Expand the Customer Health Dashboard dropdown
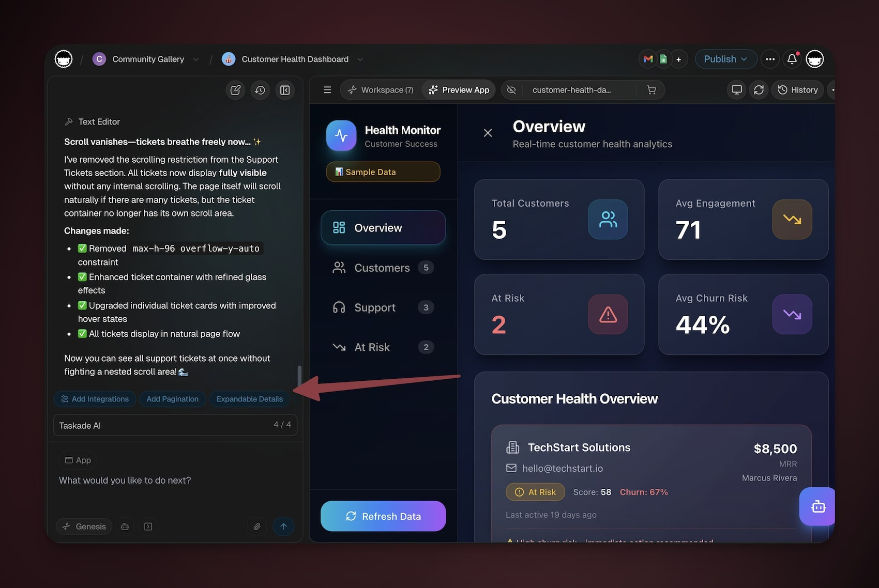 tap(360, 59)
